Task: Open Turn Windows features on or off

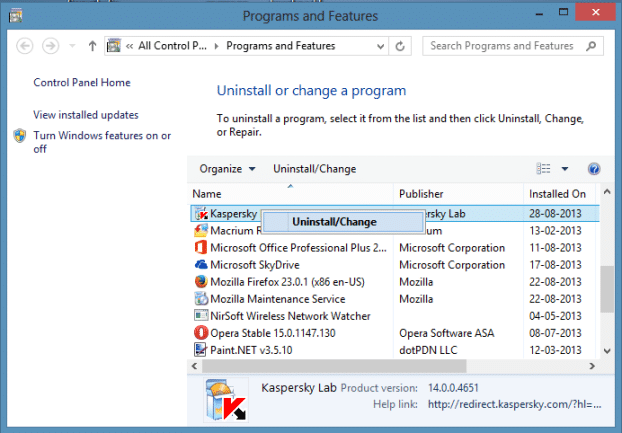Action: pyautogui.click(x=102, y=142)
